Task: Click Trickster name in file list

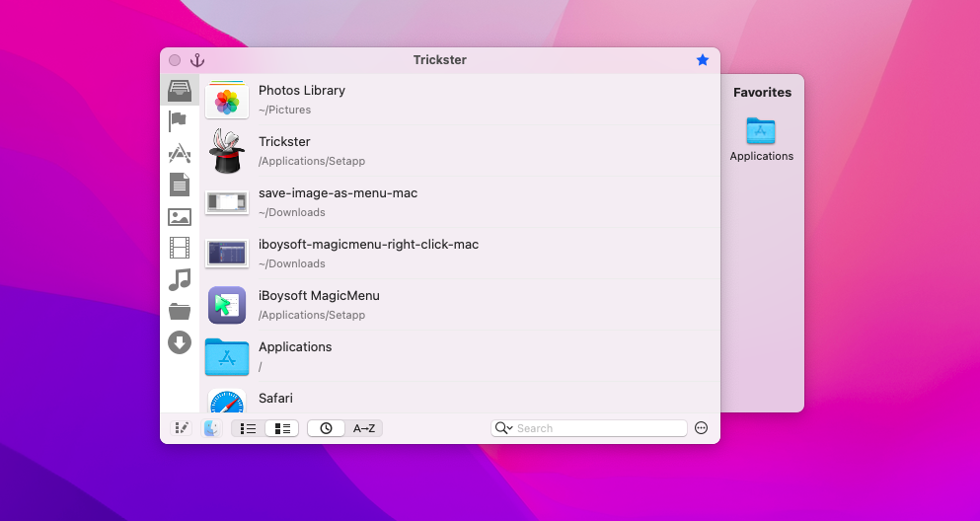Action: coord(284,142)
